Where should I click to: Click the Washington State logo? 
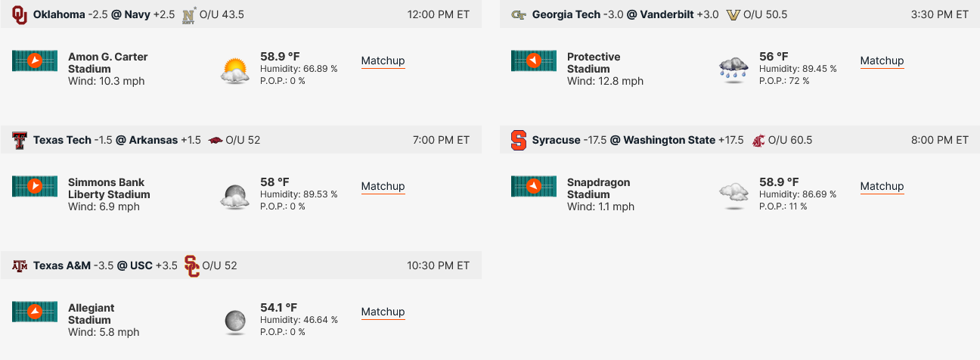758,140
